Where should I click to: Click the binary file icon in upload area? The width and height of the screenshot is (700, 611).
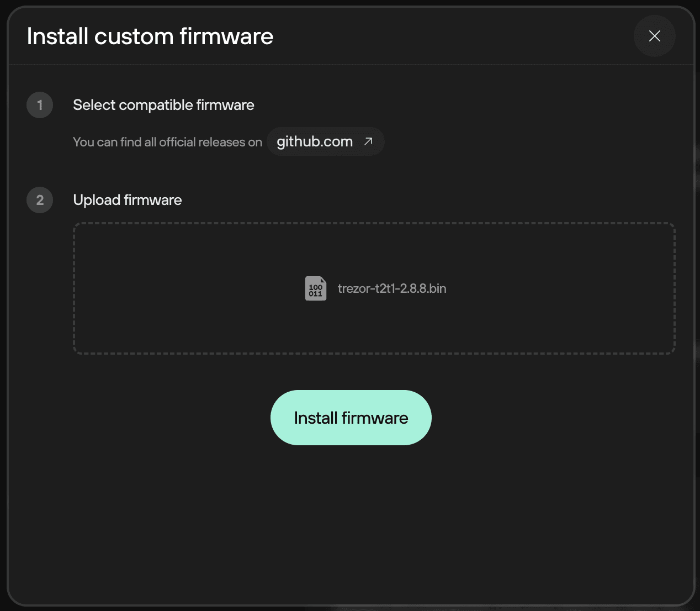[x=316, y=288]
